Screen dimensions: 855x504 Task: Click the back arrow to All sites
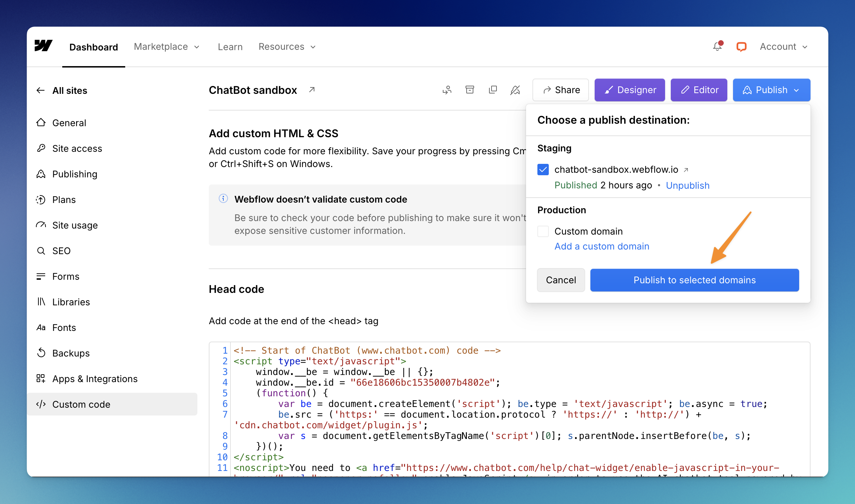point(41,90)
